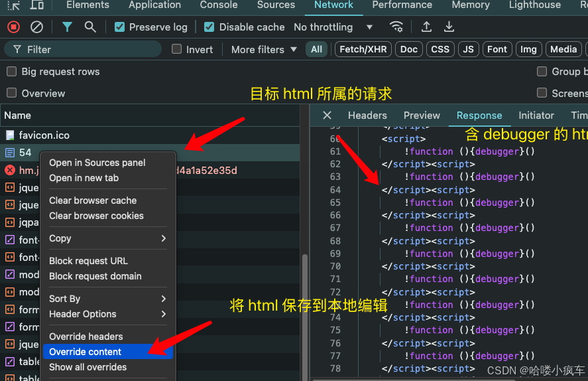The height and width of the screenshot is (381, 588).
Task: Open the Lighthouse tab
Action: click(x=535, y=5)
